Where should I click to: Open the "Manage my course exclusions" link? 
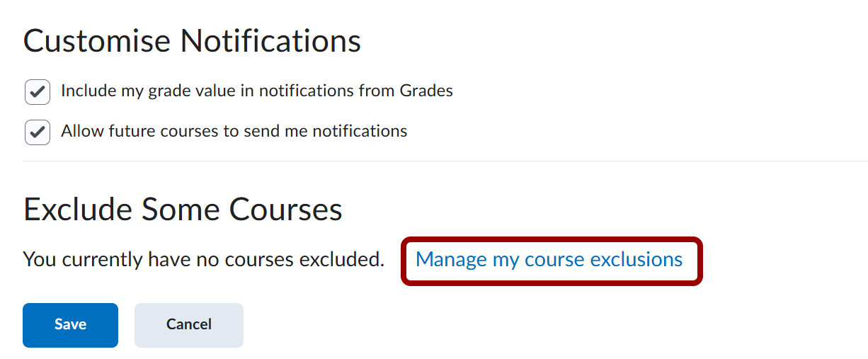tap(549, 260)
